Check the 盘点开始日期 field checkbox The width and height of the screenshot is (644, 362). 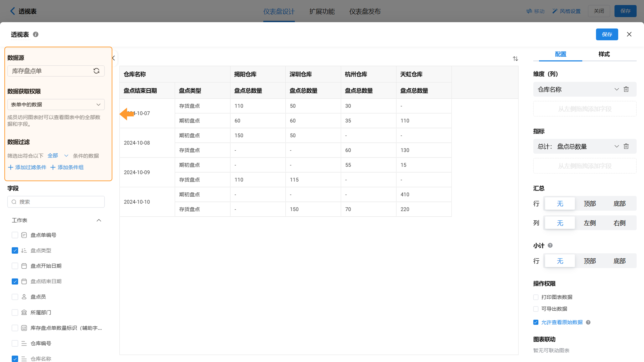click(x=15, y=266)
